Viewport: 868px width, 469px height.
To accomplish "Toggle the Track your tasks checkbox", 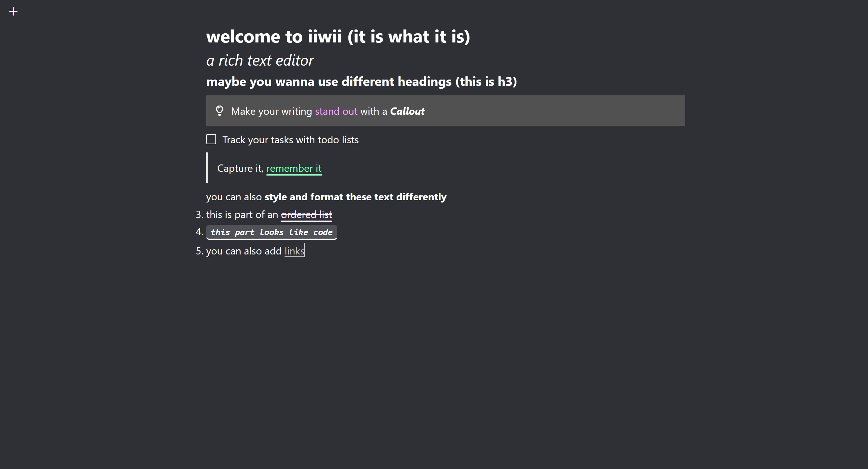I will coord(211,139).
